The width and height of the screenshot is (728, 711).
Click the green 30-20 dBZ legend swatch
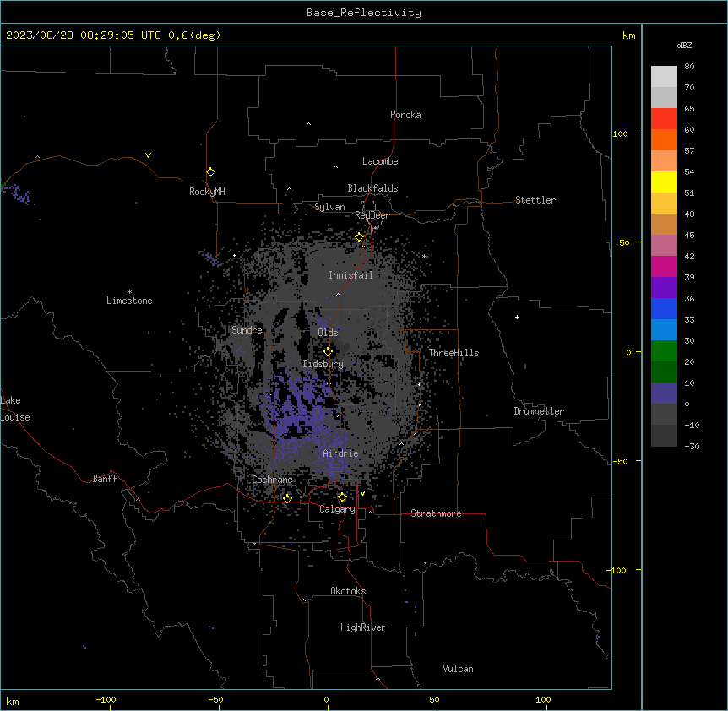point(664,351)
